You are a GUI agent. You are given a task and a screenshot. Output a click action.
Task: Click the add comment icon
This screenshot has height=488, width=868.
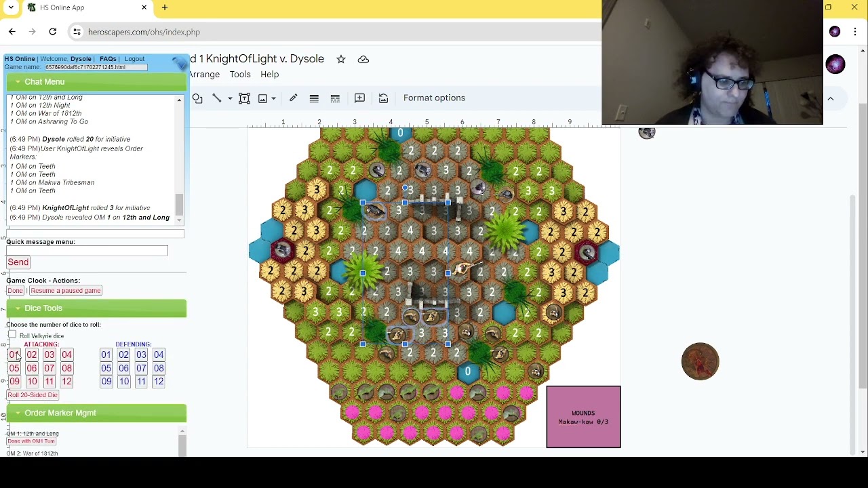tap(360, 98)
